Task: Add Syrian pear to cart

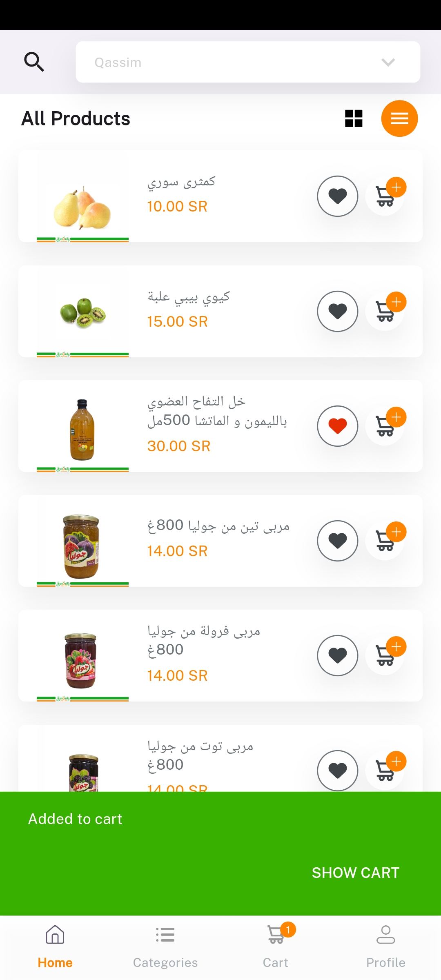Action: (385, 196)
